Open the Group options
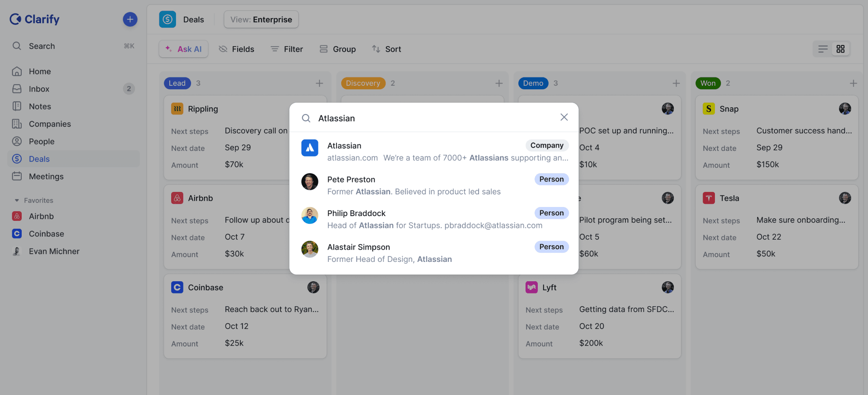The height and width of the screenshot is (395, 868). [x=338, y=49]
